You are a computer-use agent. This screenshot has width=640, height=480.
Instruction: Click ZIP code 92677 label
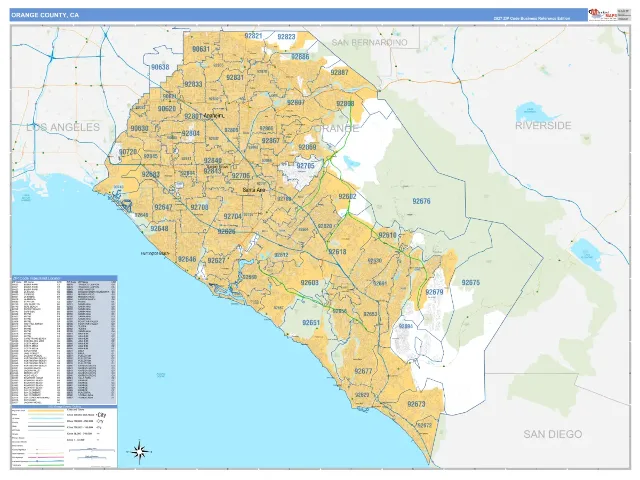click(x=363, y=371)
